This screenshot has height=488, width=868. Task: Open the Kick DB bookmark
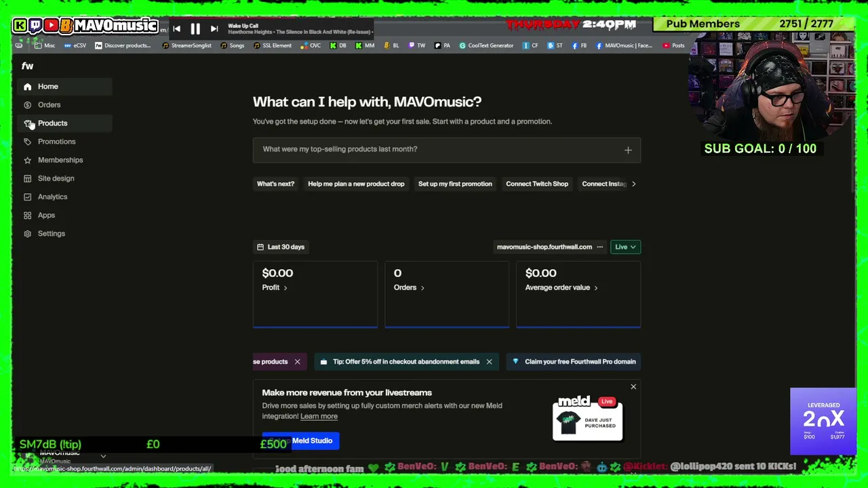(338, 45)
